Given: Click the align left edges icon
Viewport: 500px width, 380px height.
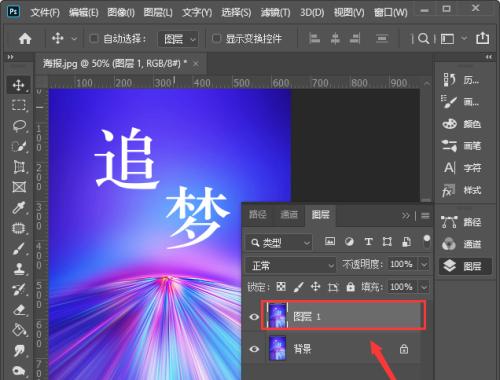Looking at the screenshot, I should 314,39.
